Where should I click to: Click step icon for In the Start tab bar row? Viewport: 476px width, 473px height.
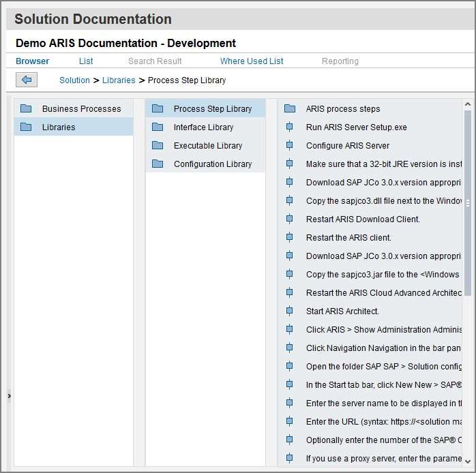click(290, 384)
